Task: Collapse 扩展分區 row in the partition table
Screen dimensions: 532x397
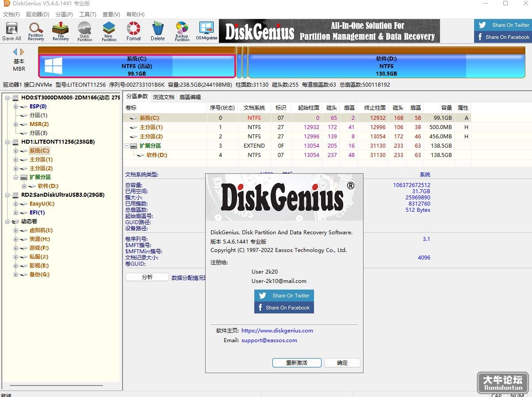Action: click(x=127, y=145)
